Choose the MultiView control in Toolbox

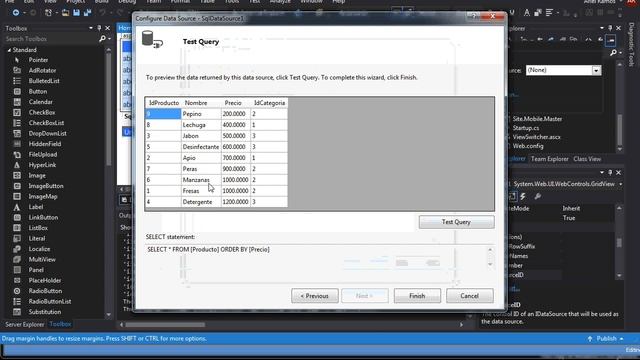(42, 260)
